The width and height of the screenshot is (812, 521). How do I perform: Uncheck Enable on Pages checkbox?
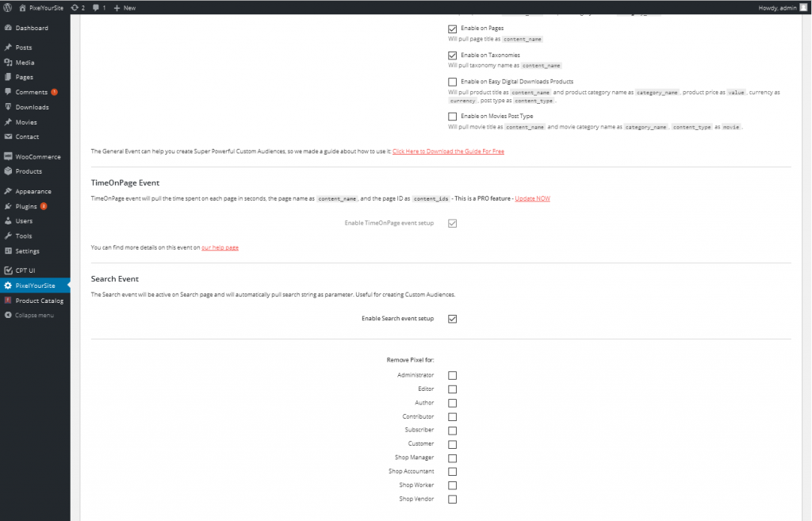click(452, 29)
